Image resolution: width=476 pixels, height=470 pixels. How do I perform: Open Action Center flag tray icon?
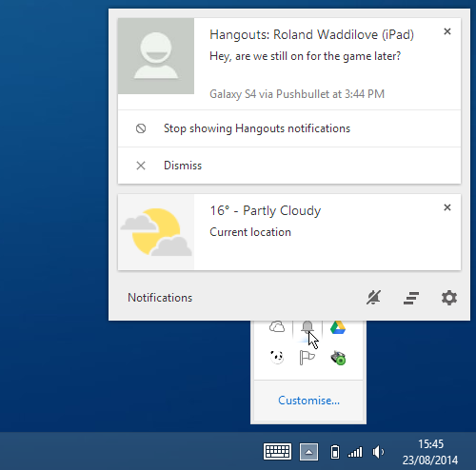click(x=307, y=358)
